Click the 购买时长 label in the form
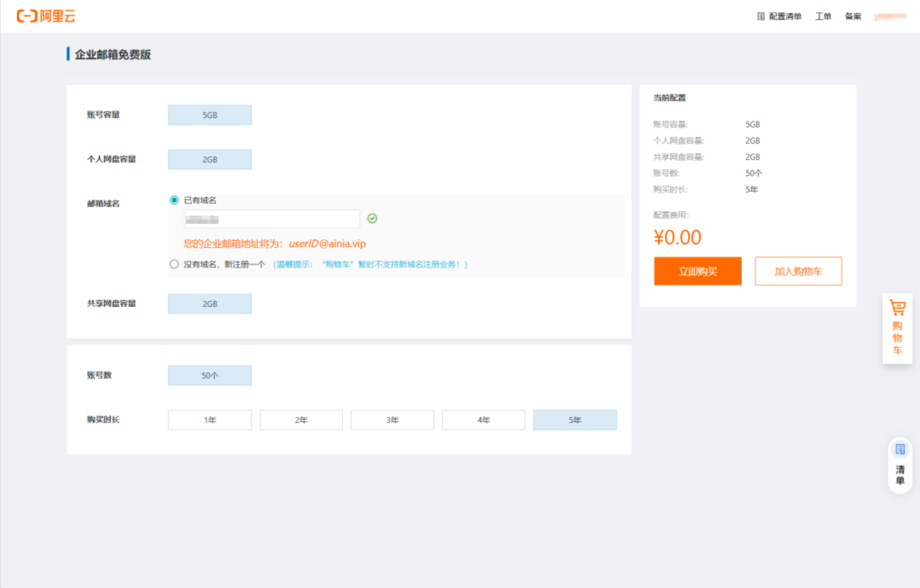Viewport: 920px width, 588px height. tap(103, 419)
